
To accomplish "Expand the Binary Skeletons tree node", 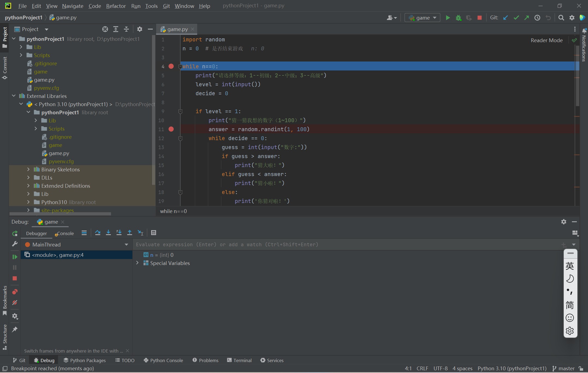I will tap(28, 169).
